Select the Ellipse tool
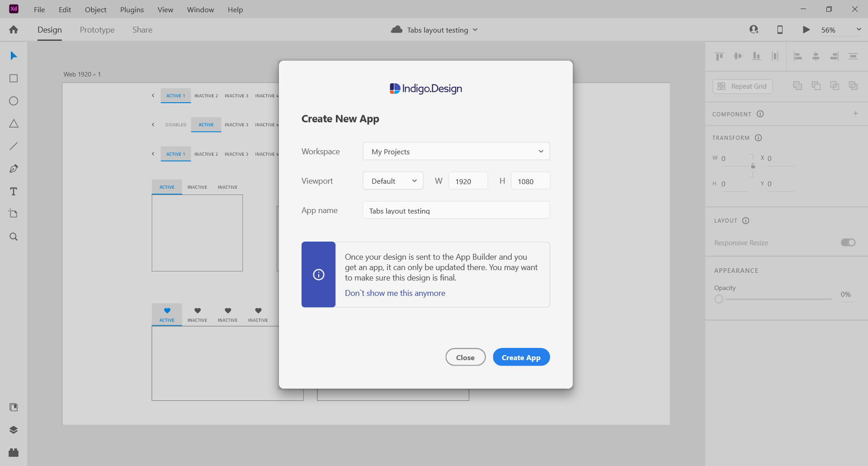The image size is (868, 466). pyautogui.click(x=14, y=101)
